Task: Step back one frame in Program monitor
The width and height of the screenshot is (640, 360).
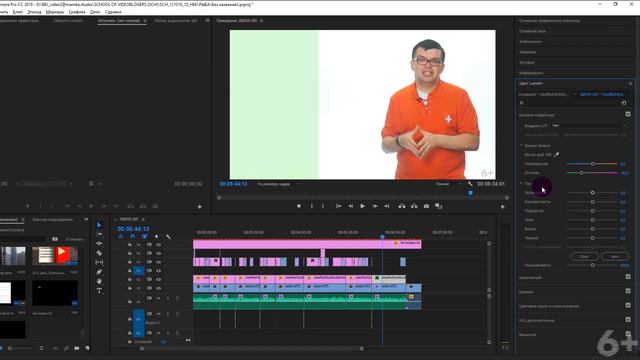Action: 351,207
